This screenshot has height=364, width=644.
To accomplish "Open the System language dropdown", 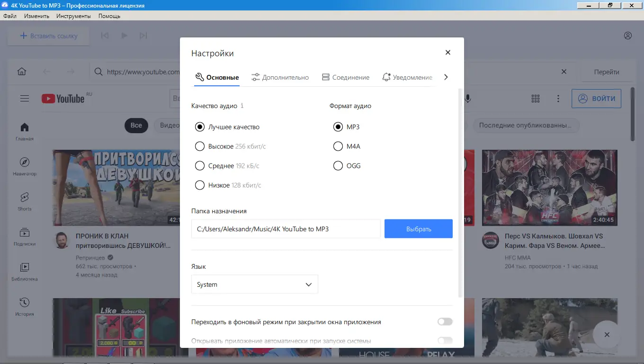I will pos(254,284).
